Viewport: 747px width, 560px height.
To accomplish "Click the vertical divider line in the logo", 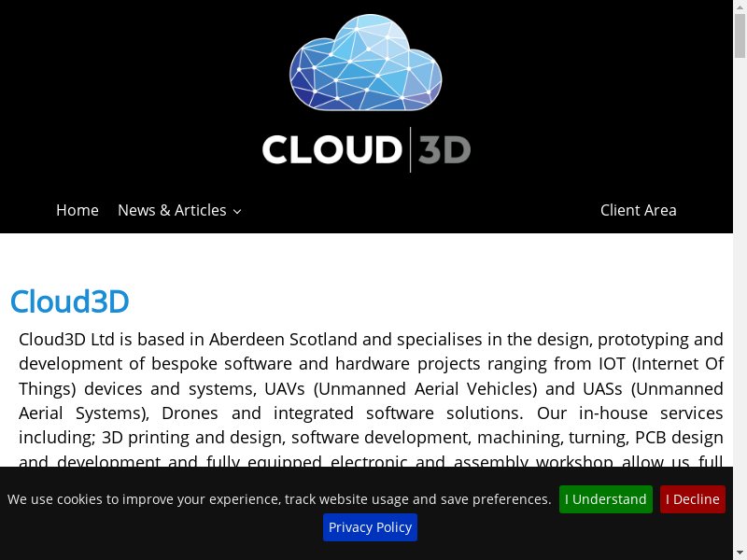I will (x=410, y=149).
